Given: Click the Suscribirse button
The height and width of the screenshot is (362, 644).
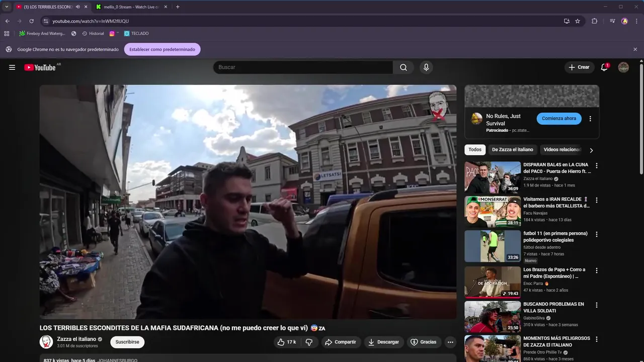Looking at the screenshot, I should (x=127, y=342).
